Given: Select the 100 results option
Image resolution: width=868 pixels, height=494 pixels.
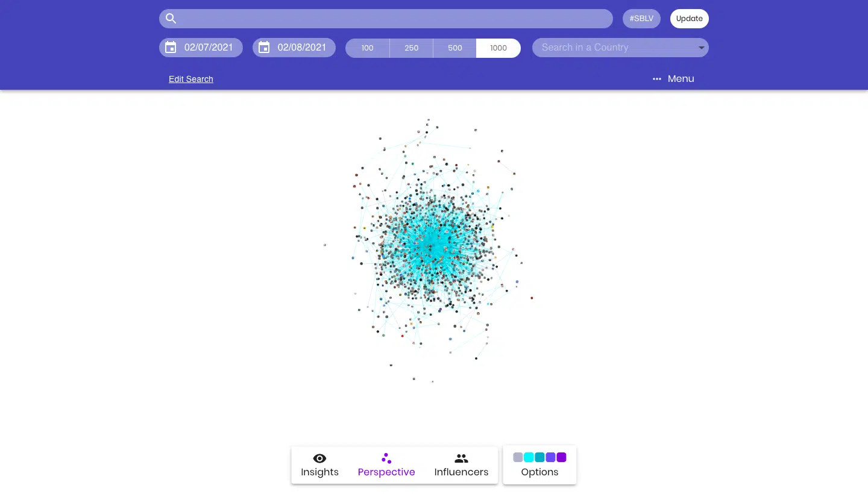Looking at the screenshot, I should coord(367,48).
